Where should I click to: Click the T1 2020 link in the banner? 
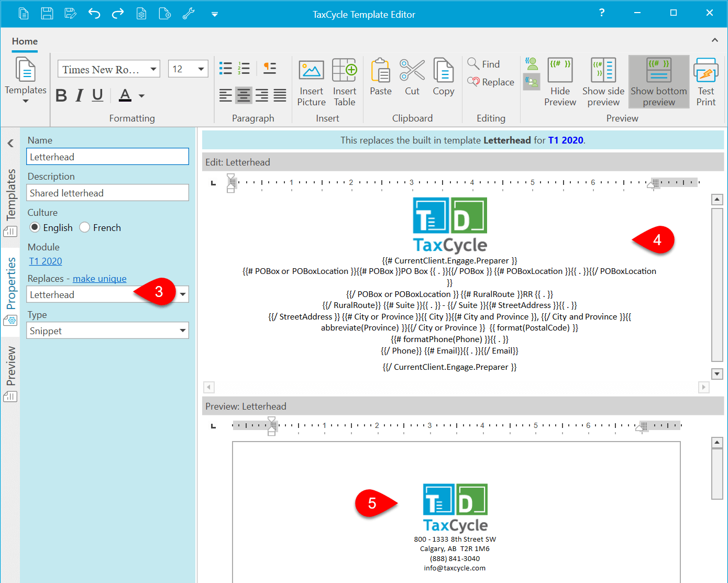[566, 140]
